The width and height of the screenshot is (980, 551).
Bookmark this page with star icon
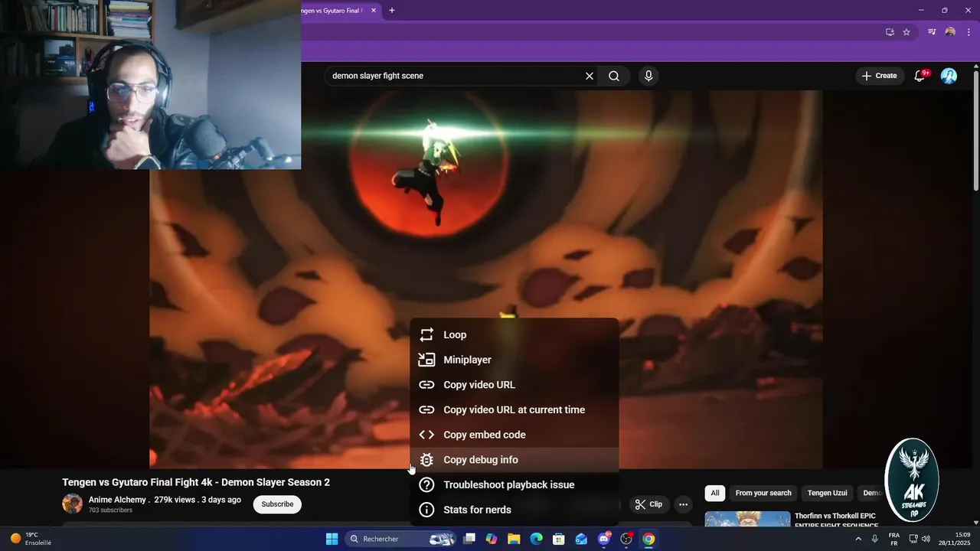point(906,32)
